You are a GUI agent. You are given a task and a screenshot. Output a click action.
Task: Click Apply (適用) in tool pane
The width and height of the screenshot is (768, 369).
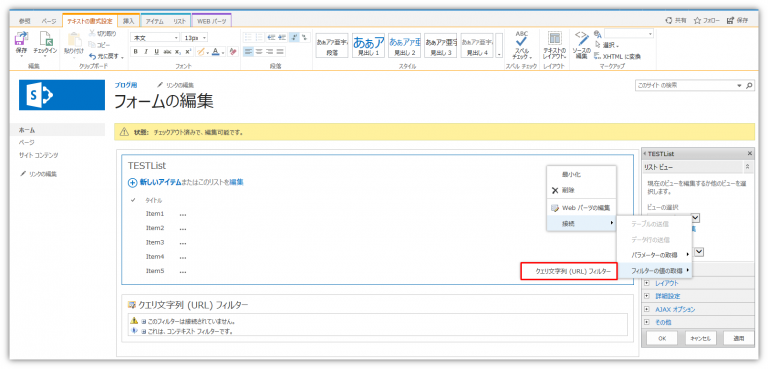coord(738,338)
